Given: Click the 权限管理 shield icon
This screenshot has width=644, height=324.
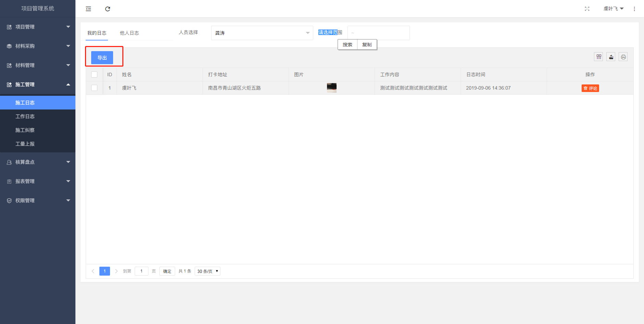Looking at the screenshot, I should [9, 200].
